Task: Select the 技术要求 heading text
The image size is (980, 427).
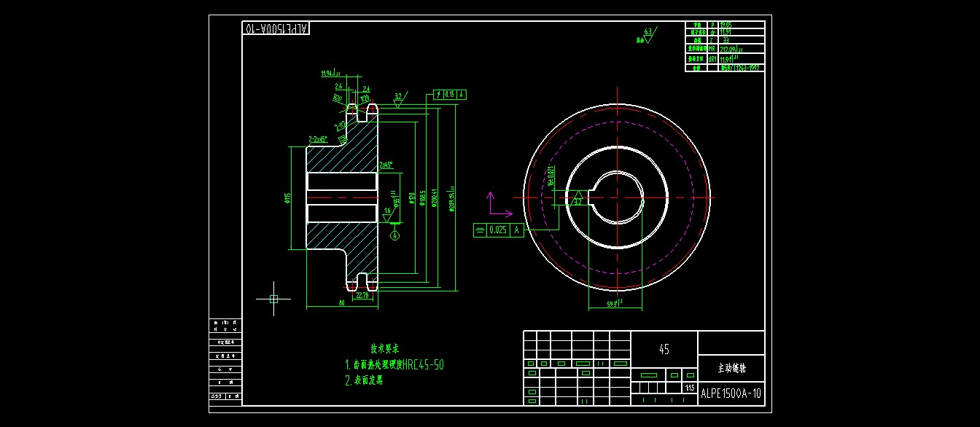Action: click(x=385, y=348)
